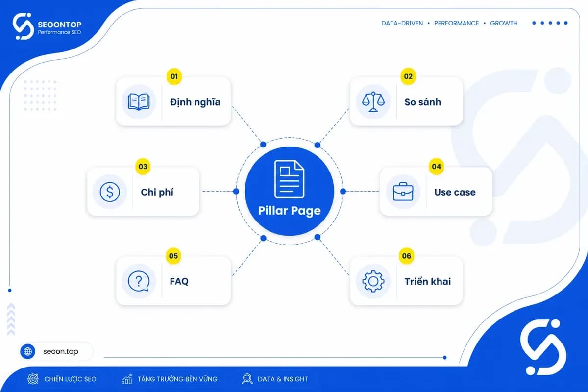Select the Triển khai label
This screenshot has width=588, height=392.
[x=428, y=281]
